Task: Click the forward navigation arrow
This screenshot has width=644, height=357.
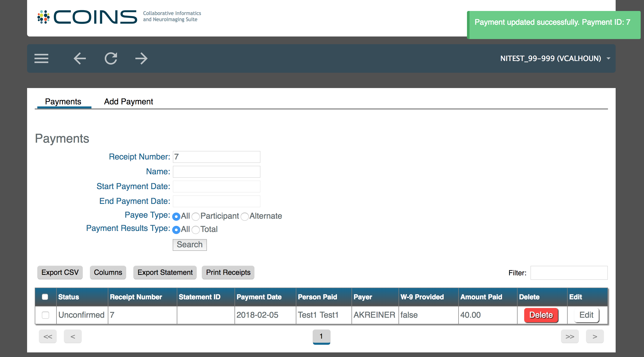Action: pos(141,58)
